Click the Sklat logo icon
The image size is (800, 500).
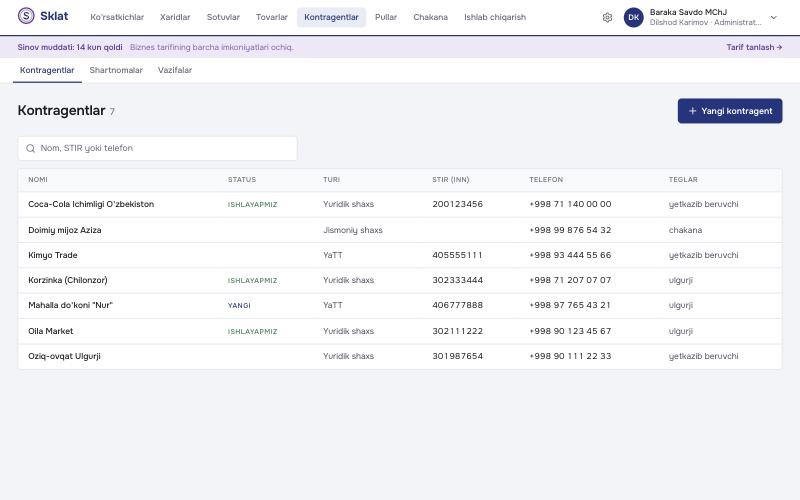click(x=26, y=16)
